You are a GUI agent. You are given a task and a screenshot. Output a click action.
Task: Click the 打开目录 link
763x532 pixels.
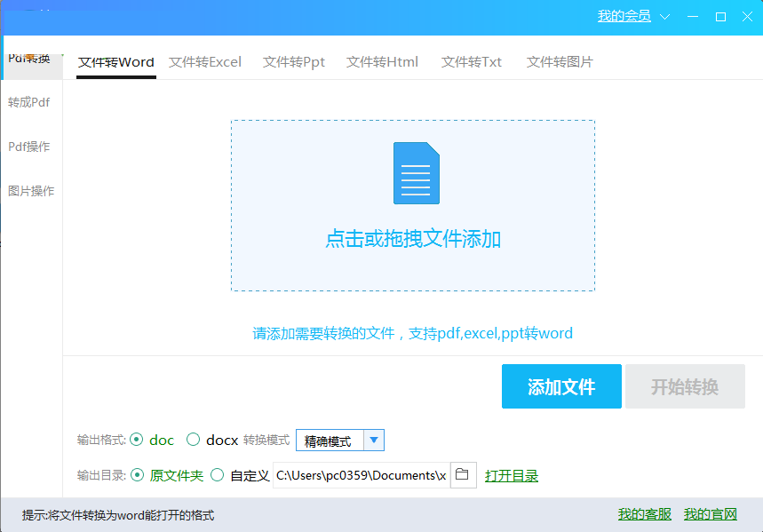pos(511,474)
